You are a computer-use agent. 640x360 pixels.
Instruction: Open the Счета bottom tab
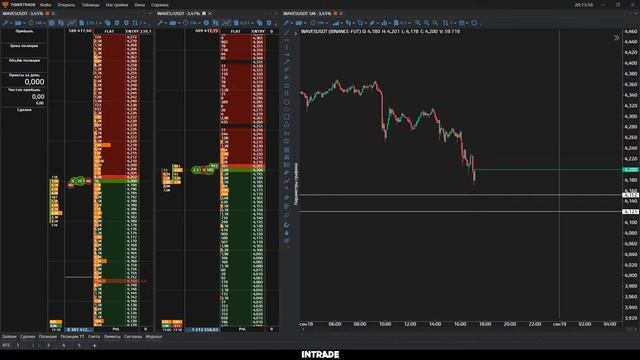(94, 337)
